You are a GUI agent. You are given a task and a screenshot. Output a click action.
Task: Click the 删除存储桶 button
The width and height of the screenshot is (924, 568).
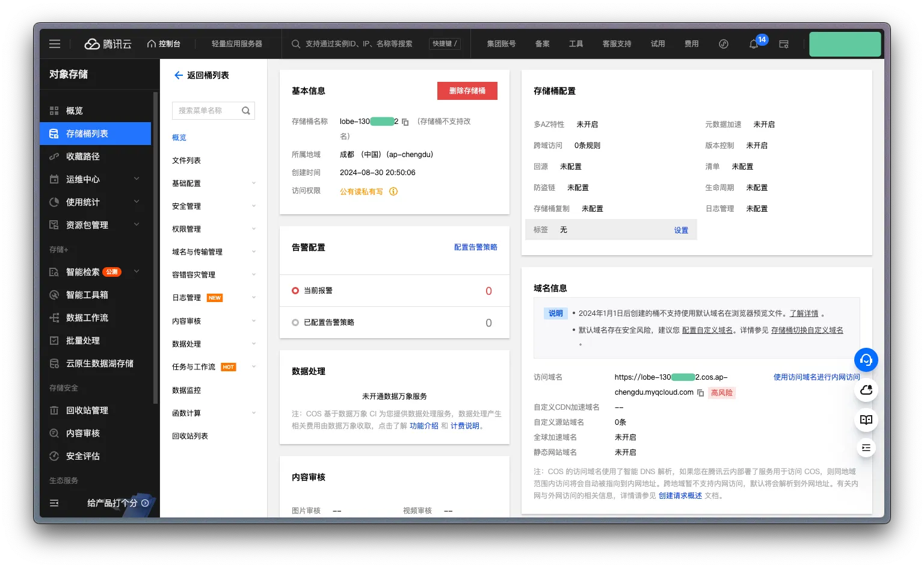[x=467, y=90]
